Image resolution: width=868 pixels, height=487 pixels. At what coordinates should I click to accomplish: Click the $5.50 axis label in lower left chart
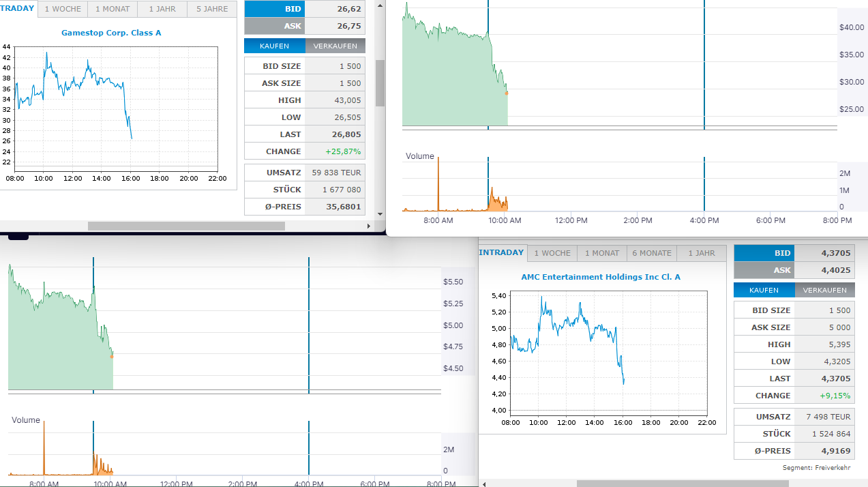[453, 282]
